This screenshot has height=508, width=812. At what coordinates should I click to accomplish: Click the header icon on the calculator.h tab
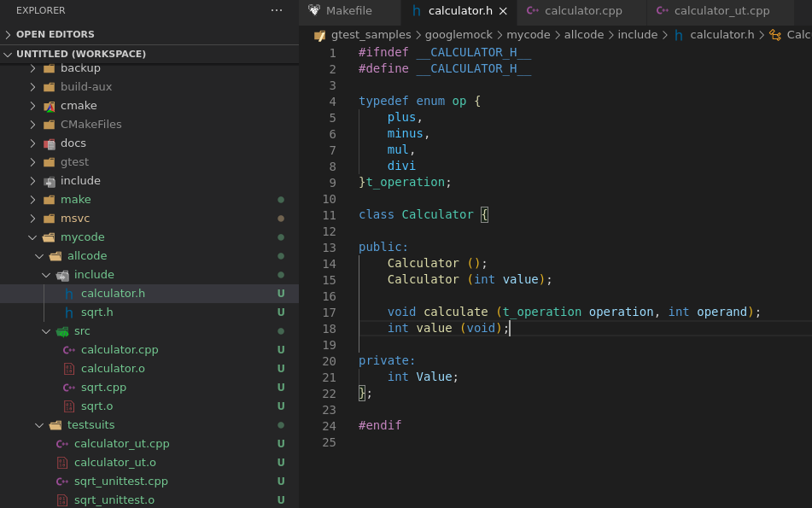pos(415,11)
